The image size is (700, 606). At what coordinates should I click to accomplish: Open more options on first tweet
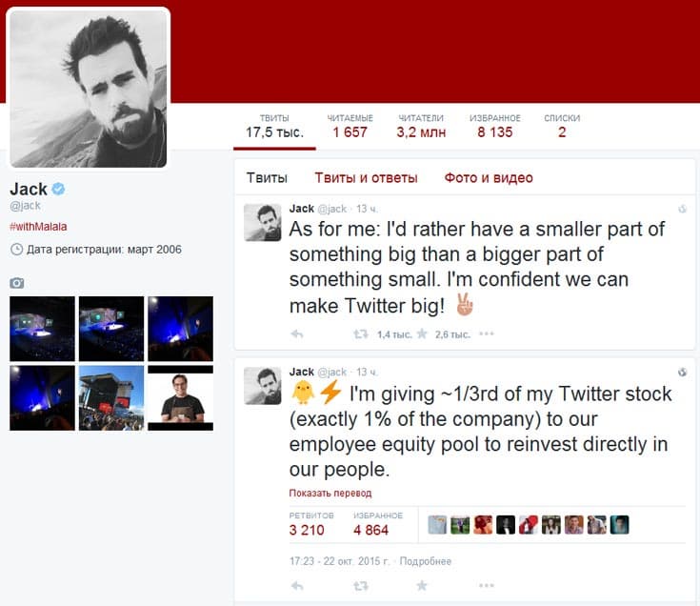487,334
